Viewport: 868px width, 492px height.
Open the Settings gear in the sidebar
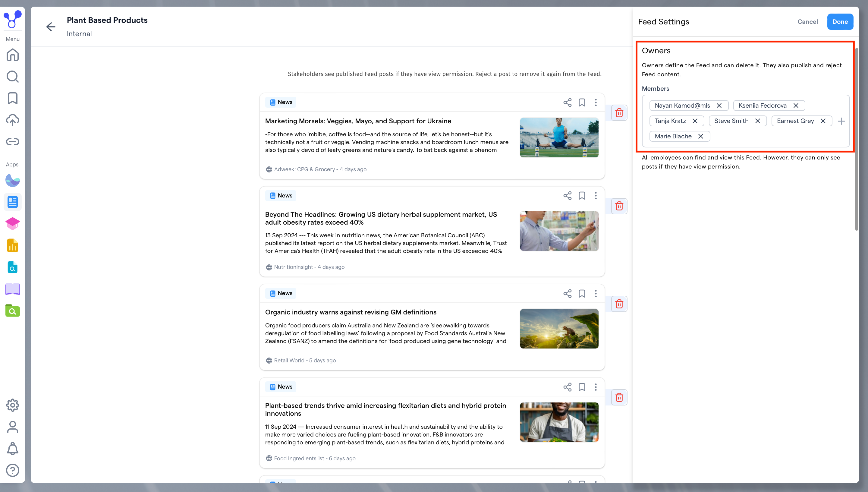12,405
